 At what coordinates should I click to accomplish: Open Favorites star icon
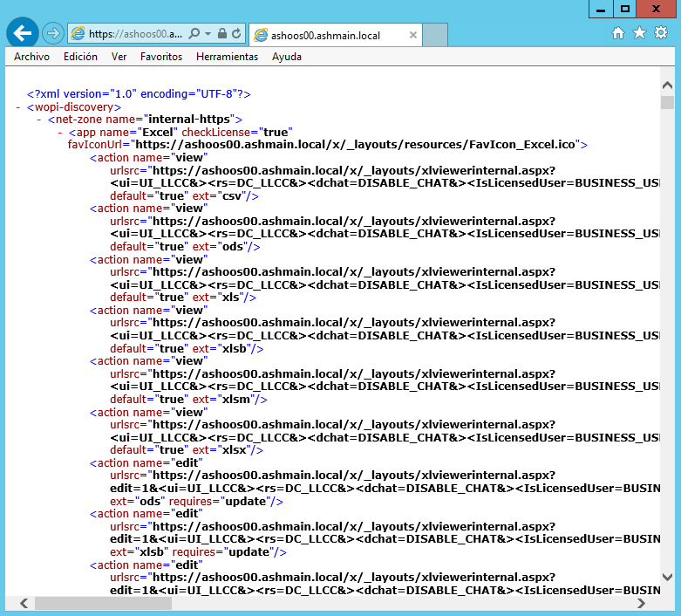pyautogui.click(x=639, y=33)
